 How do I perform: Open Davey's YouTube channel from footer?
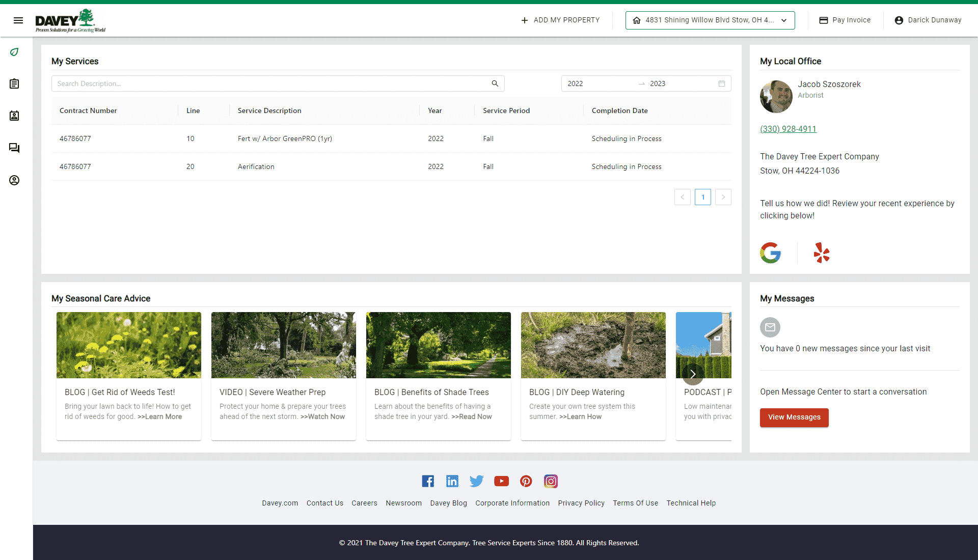pos(501,481)
